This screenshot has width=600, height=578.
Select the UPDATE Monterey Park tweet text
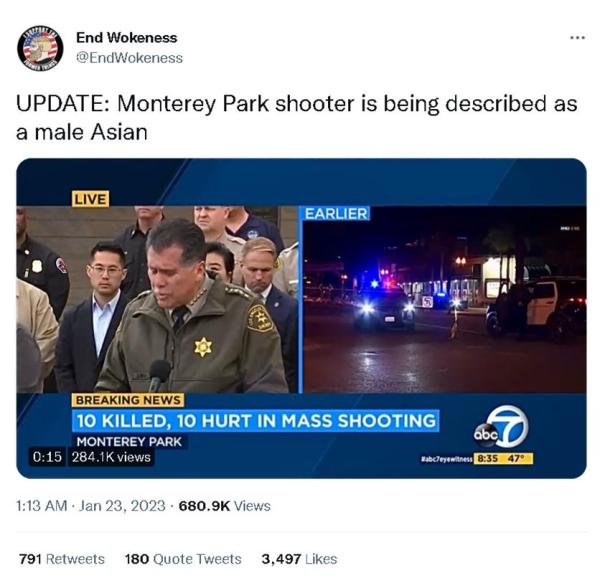[x=297, y=118]
